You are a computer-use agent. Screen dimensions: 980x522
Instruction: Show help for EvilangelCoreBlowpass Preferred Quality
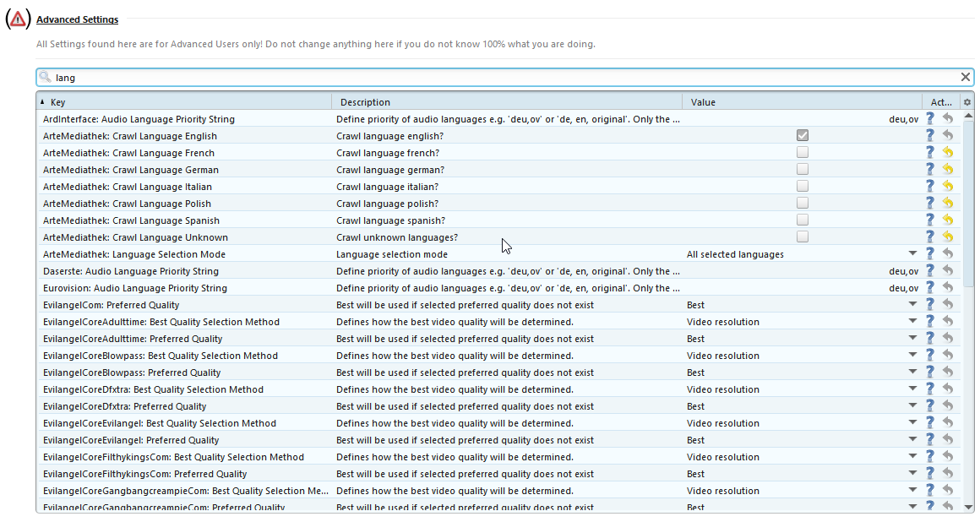pyautogui.click(x=929, y=372)
